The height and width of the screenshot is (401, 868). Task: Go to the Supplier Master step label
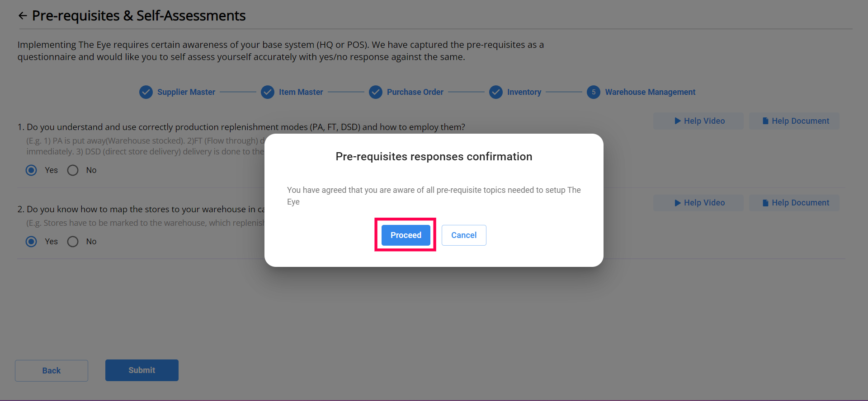(x=186, y=92)
